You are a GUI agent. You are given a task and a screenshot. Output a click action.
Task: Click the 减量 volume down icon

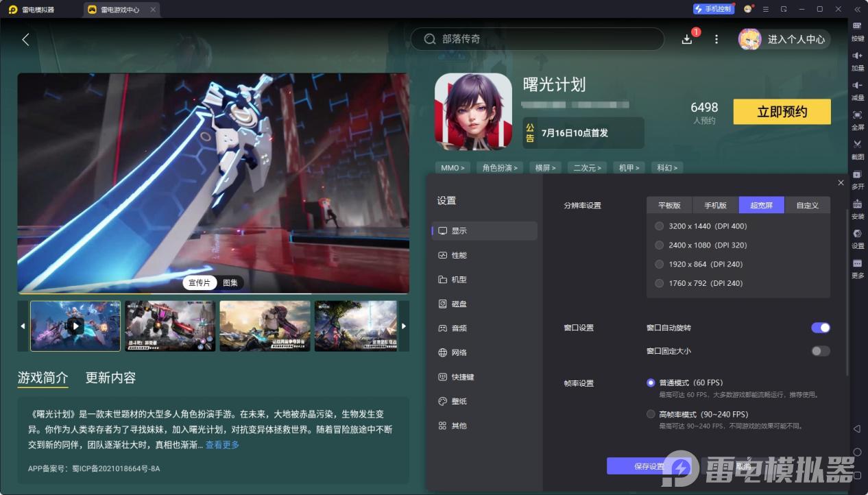coord(857,90)
